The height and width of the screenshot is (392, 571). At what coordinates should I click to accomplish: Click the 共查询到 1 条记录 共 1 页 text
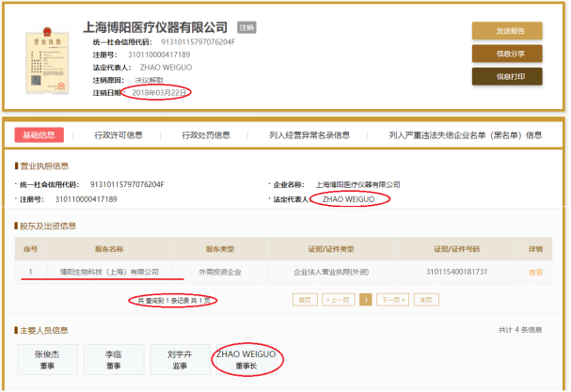coord(174,301)
